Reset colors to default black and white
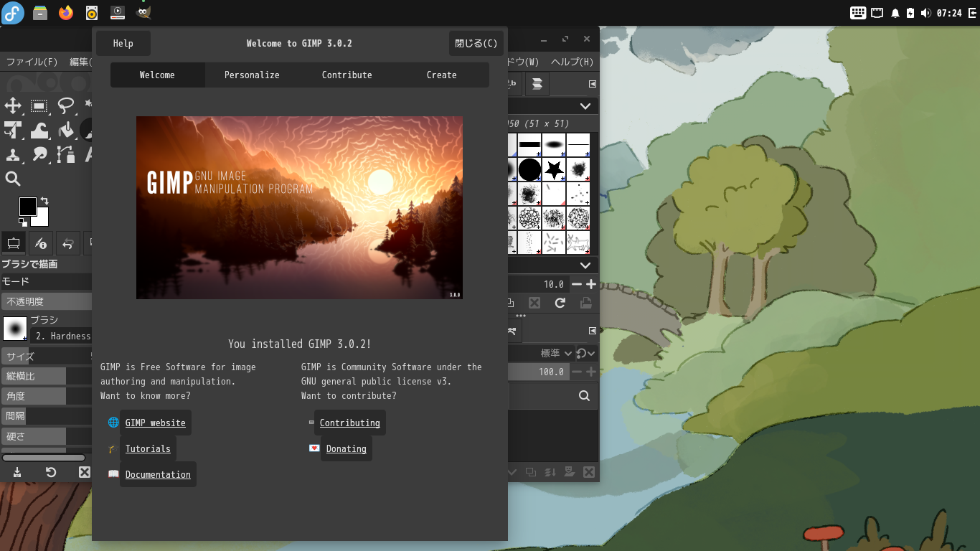 (23, 223)
